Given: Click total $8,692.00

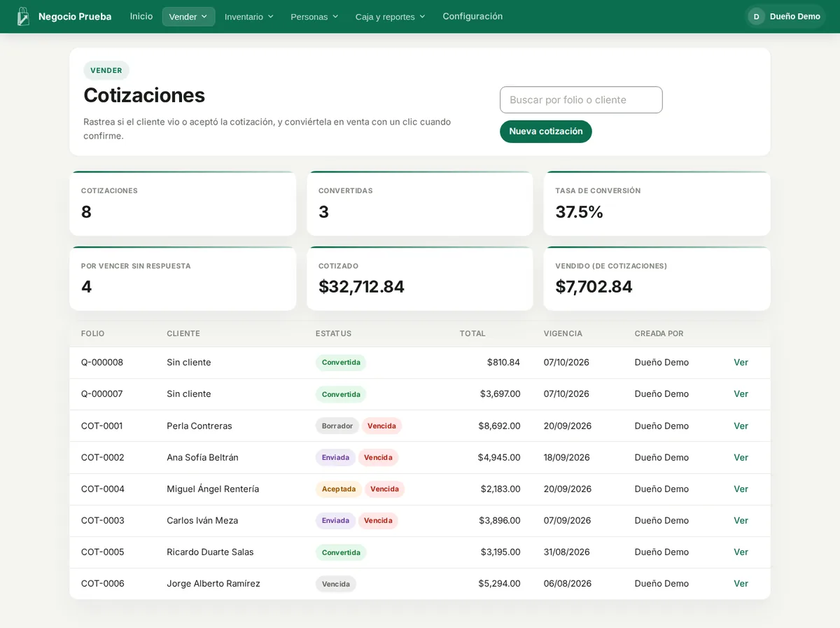Looking at the screenshot, I should [499, 426].
